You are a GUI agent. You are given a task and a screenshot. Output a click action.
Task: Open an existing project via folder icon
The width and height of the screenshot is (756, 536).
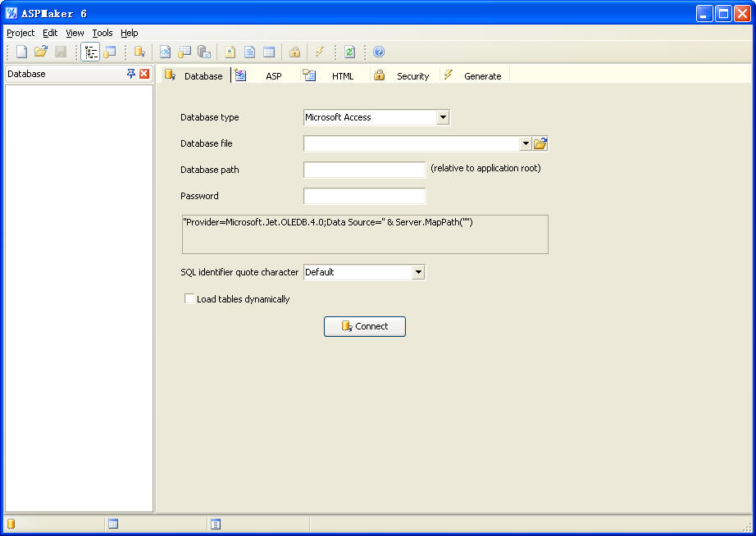click(40, 52)
